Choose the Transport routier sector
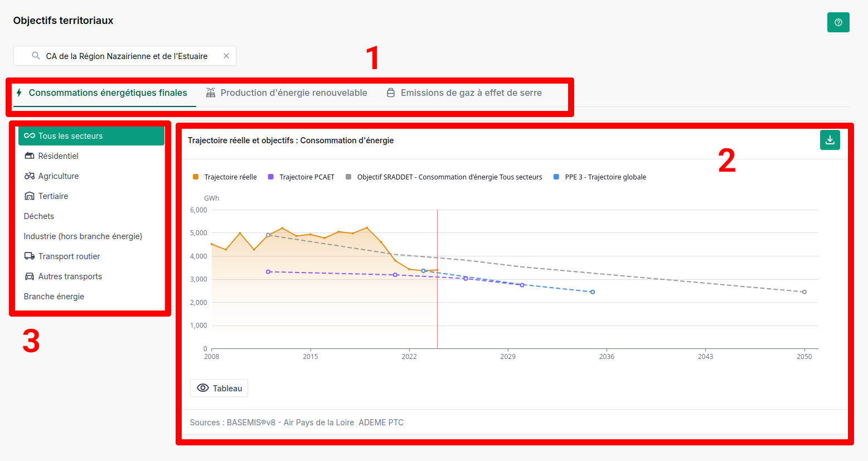868x461 pixels. [x=91, y=256]
